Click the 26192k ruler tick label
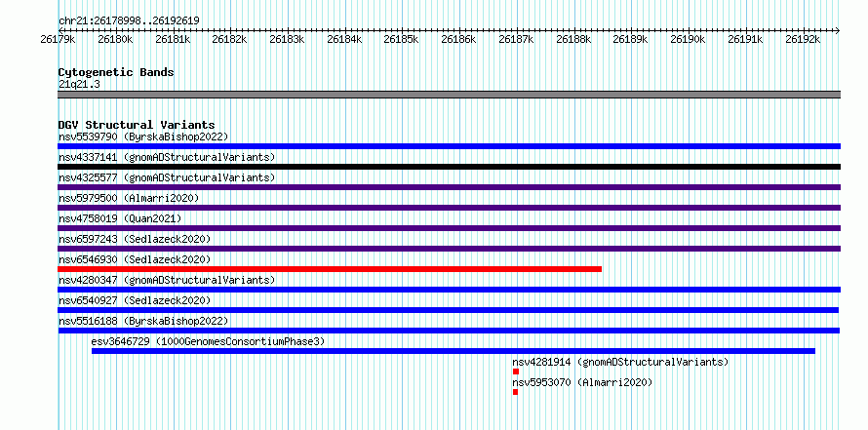This screenshot has height=430, width=868. (802, 39)
